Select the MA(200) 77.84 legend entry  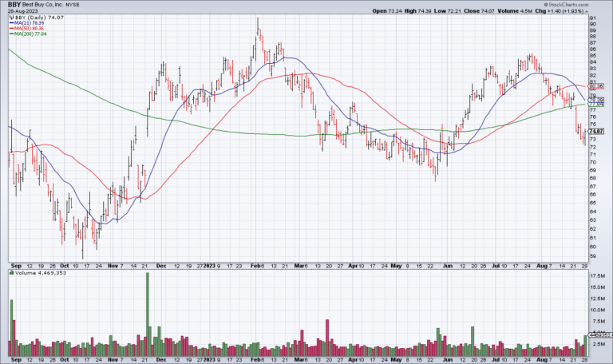(x=28, y=34)
